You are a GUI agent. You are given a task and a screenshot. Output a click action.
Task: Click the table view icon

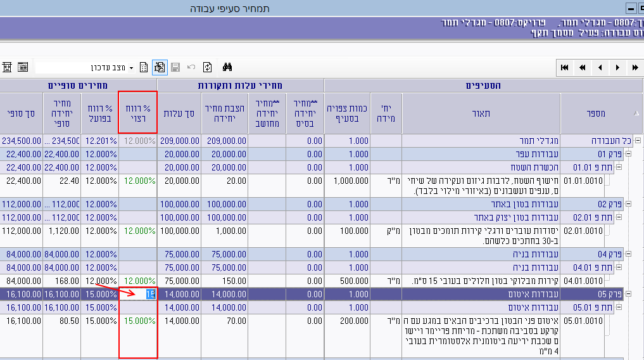point(23,67)
